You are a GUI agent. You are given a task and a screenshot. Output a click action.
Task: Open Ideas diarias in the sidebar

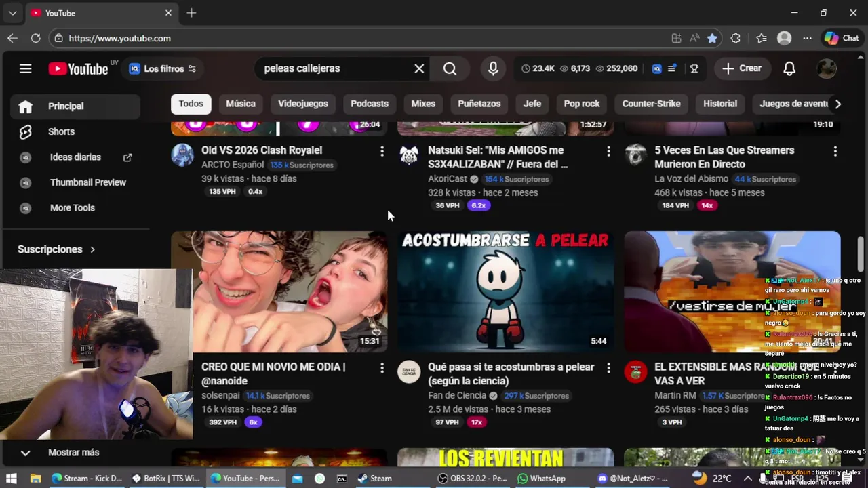point(75,157)
